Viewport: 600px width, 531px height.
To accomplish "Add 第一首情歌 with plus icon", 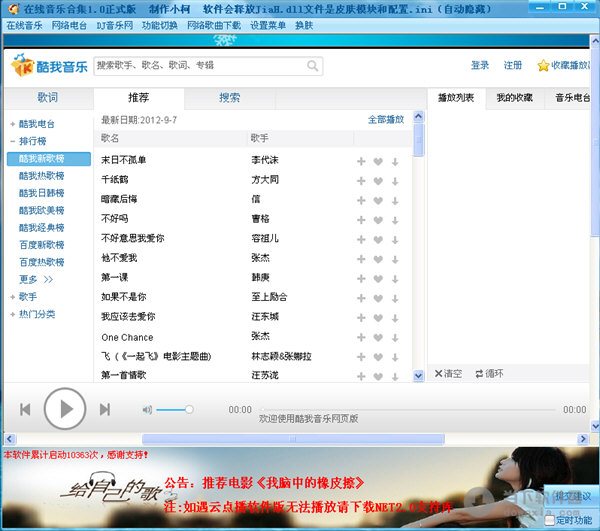I will [361, 376].
